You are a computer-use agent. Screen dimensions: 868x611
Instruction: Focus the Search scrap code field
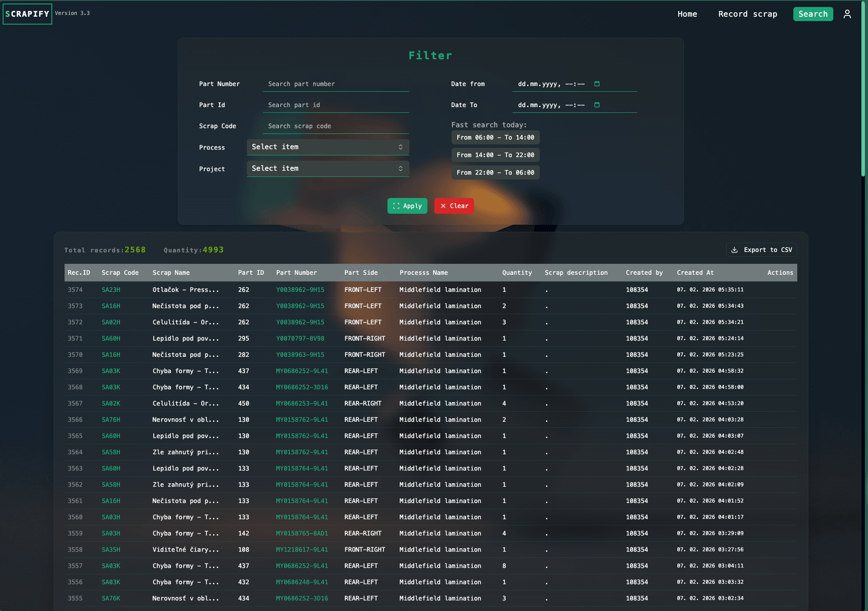336,126
